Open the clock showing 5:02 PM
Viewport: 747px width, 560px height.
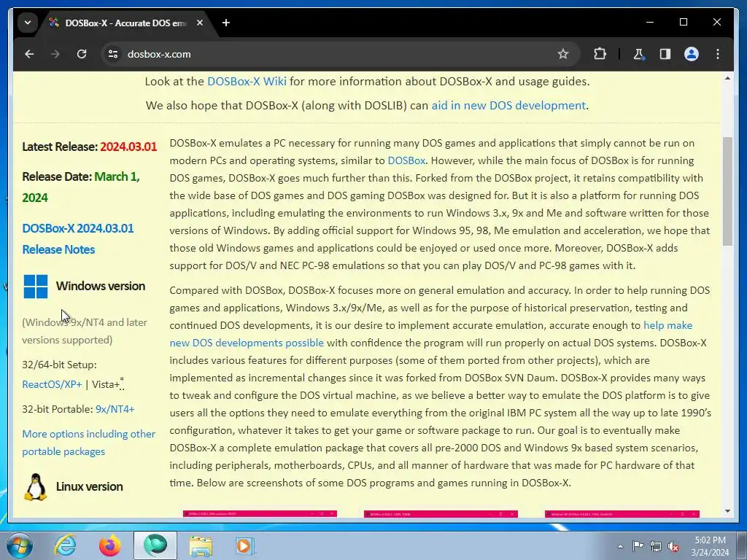click(x=710, y=546)
